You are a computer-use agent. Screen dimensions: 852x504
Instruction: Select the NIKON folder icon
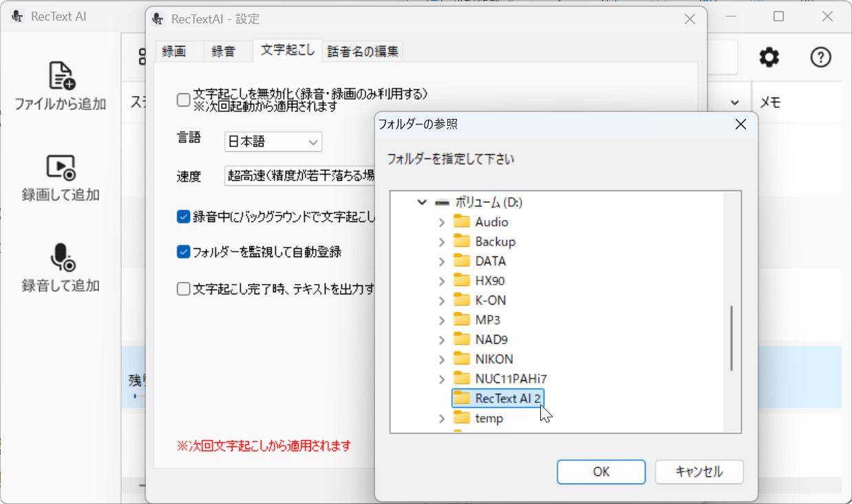click(x=461, y=359)
